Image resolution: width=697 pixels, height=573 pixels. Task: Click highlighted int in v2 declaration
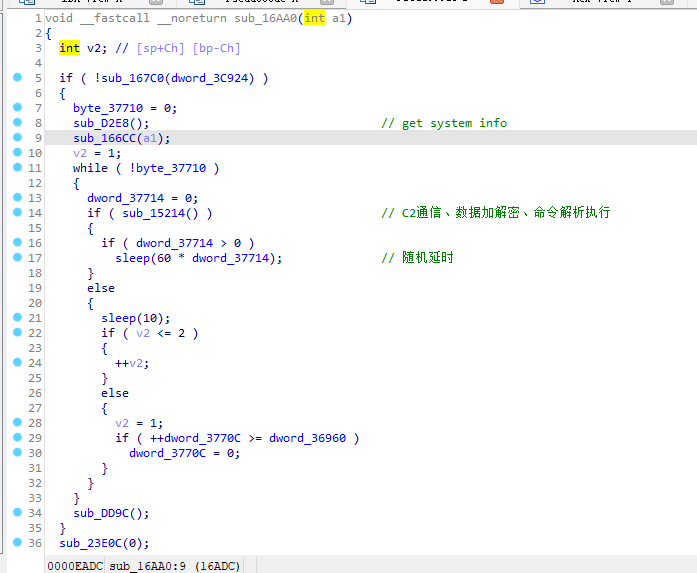[69, 48]
